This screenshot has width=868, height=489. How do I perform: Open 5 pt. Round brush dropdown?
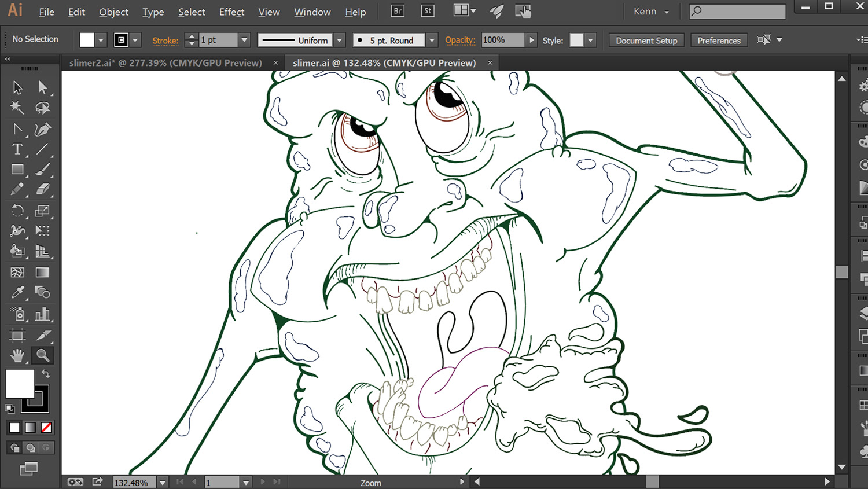[432, 40]
